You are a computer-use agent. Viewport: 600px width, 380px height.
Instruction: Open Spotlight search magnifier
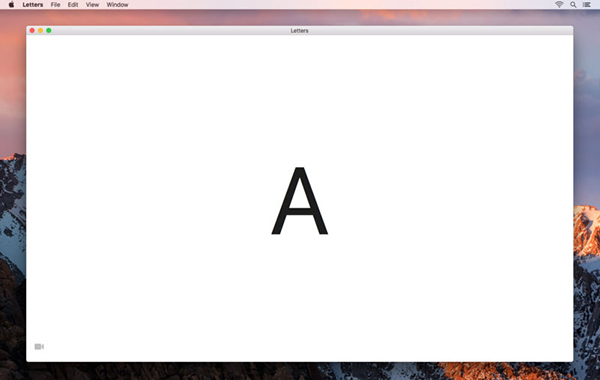pos(573,5)
